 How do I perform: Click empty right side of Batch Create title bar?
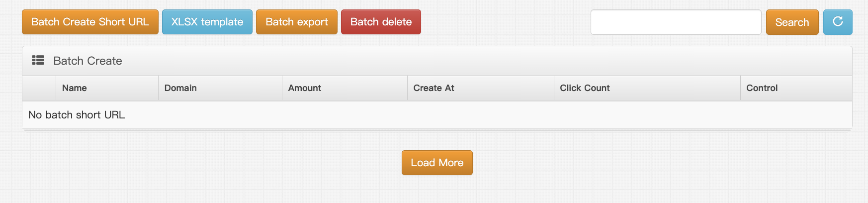597,61
